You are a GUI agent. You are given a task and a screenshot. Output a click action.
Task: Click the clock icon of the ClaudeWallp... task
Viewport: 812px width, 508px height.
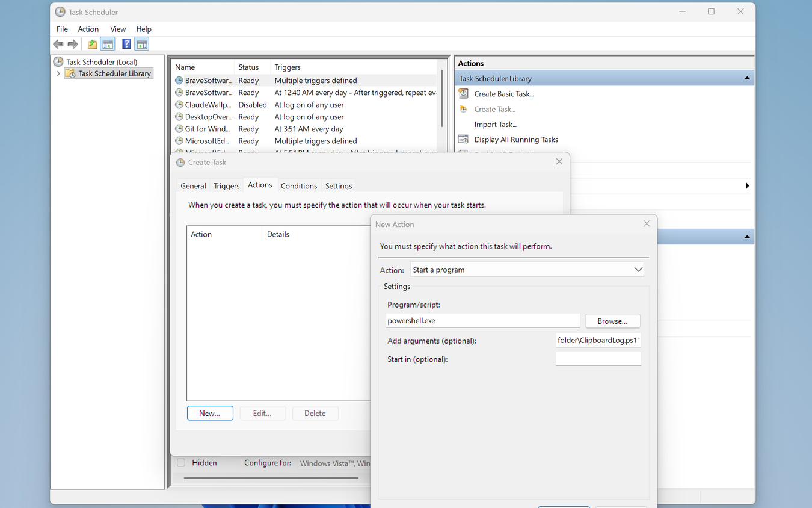pyautogui.click(x=179, y=105)
